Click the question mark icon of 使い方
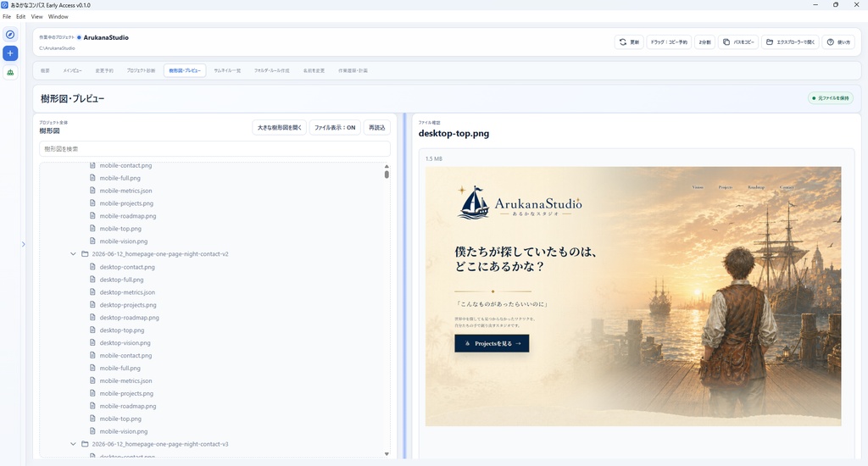Viewport: 868px width, 466px height. click(831, 42)
